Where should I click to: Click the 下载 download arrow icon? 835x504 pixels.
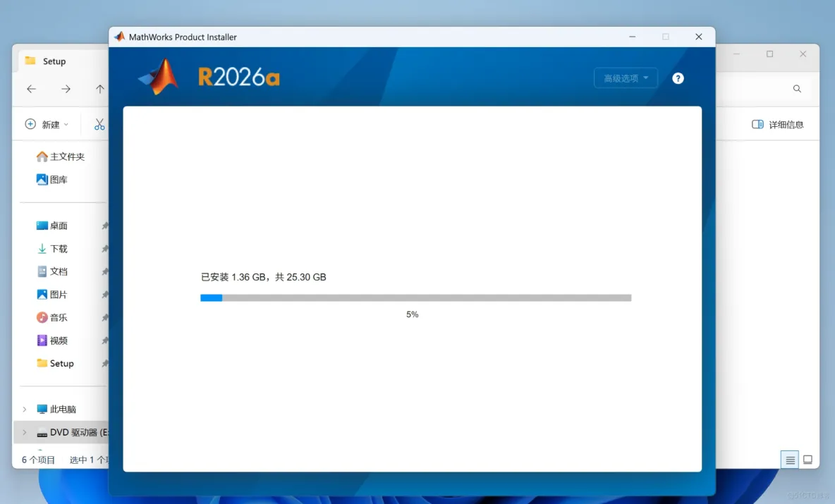42,249
